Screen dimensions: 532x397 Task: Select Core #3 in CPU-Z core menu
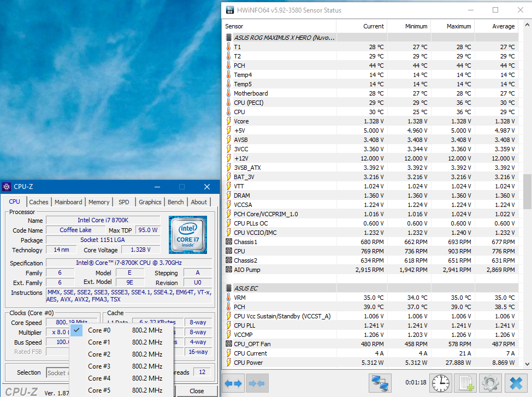(121, 366)
